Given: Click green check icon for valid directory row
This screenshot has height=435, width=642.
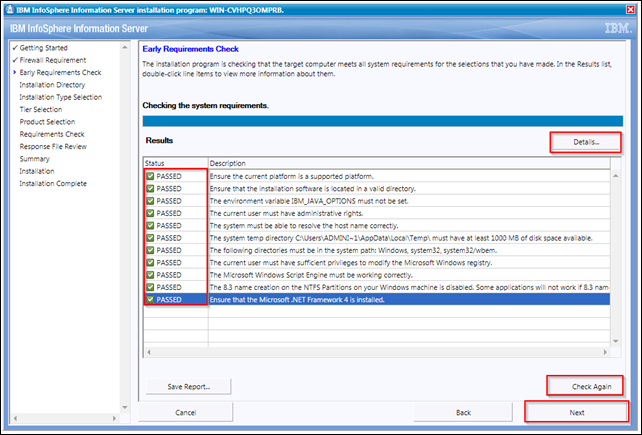Looking at the screenshot, I should [x=150, y=188].
